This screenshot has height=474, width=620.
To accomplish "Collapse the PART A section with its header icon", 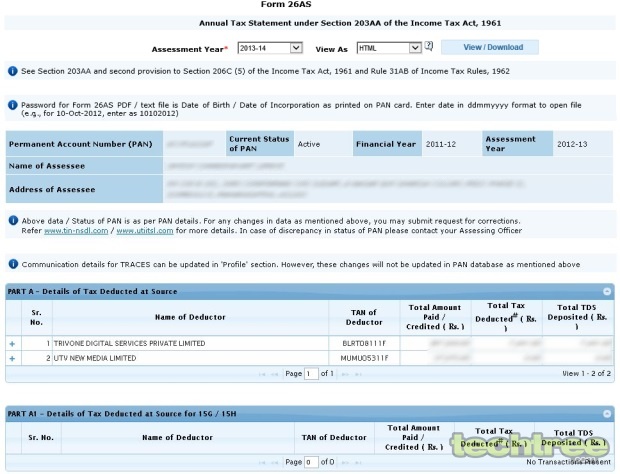I will [607, 291].
